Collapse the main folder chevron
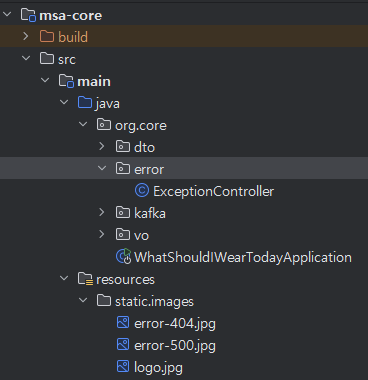Screen dimensions: 368x380 (x=45, y=80)
